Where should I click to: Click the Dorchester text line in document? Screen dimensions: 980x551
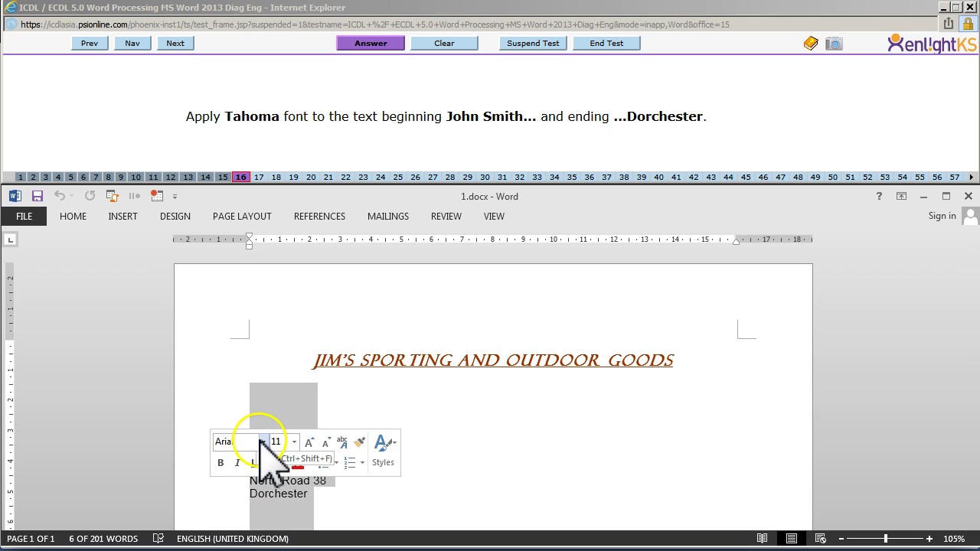point(279,494)
